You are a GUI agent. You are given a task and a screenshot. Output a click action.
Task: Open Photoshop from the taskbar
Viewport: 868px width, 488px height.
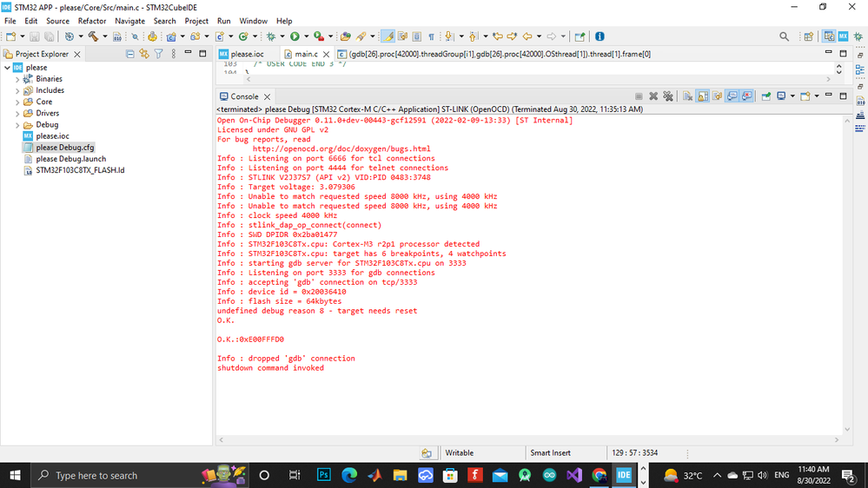(324, 475)
